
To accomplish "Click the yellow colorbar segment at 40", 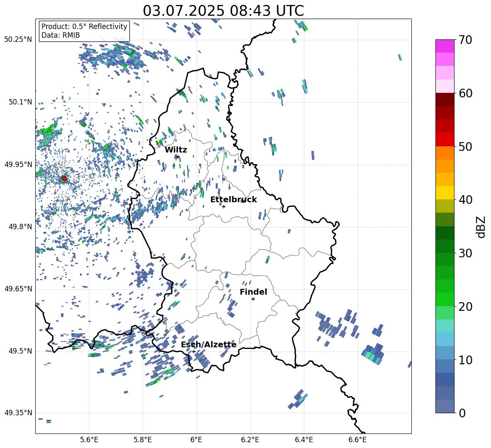I will point(445,193).
